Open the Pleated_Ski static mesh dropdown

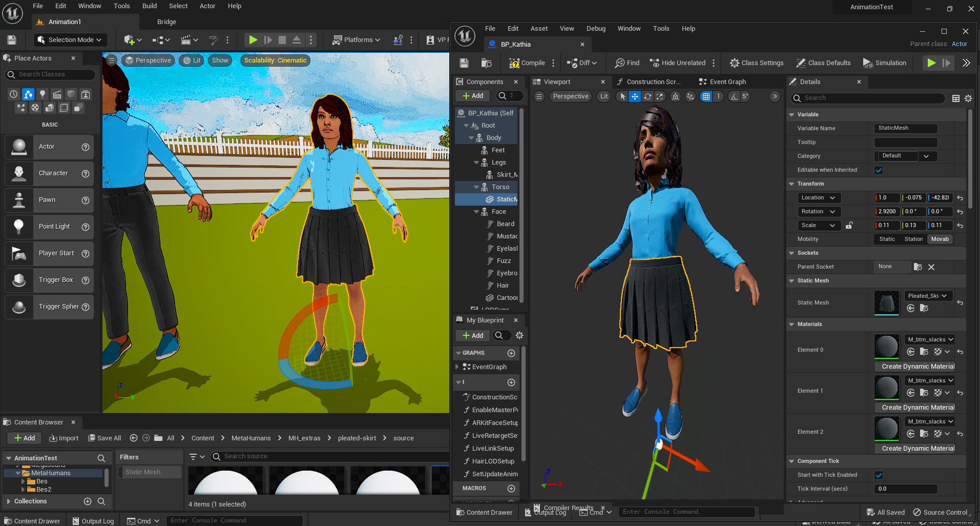(928, 296)
